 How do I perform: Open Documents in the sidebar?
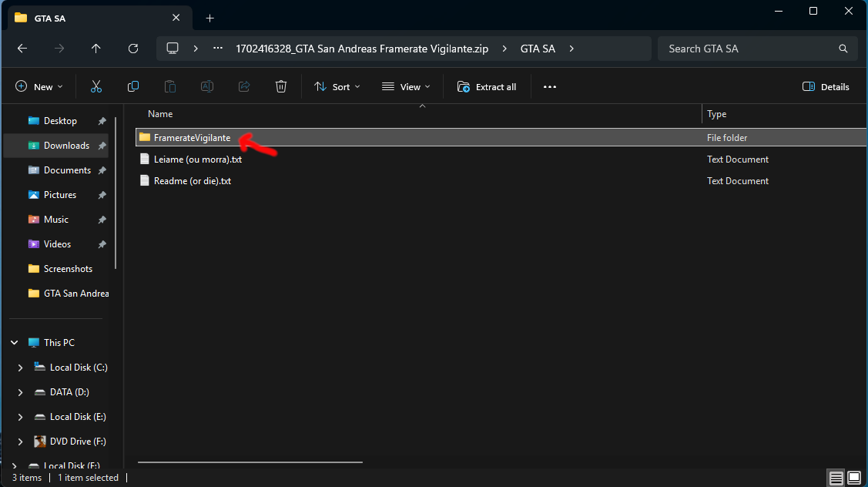67,170
